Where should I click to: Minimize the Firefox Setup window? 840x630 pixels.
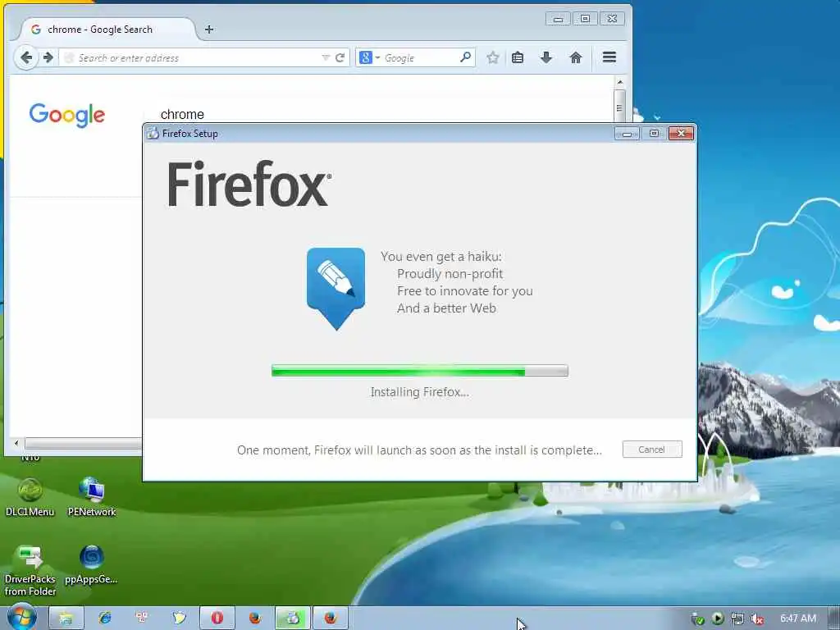pos(627,134)
